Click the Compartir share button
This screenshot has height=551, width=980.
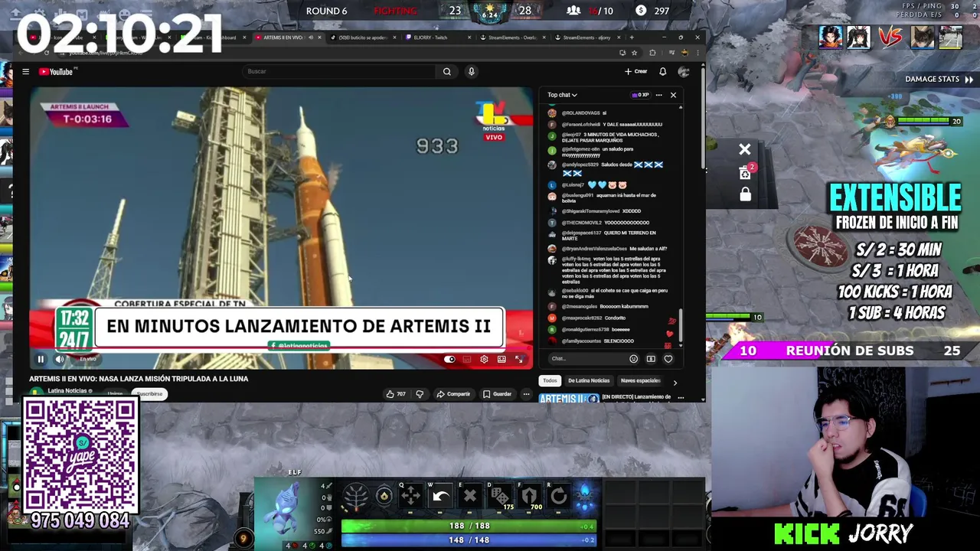pyautogui.click(x=453, y=394)
